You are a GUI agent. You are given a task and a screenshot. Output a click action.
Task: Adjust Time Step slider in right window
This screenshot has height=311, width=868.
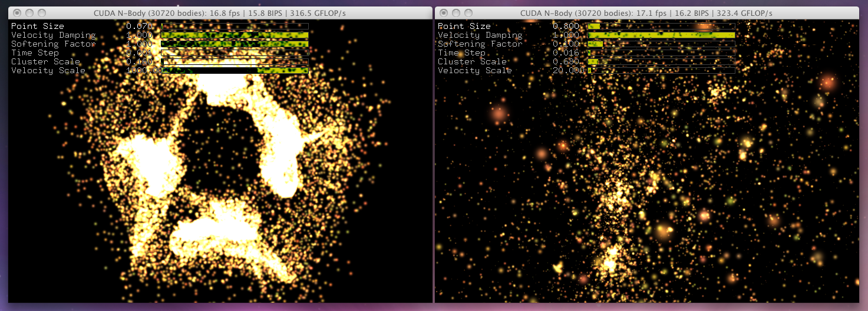(x=662, y=53)
